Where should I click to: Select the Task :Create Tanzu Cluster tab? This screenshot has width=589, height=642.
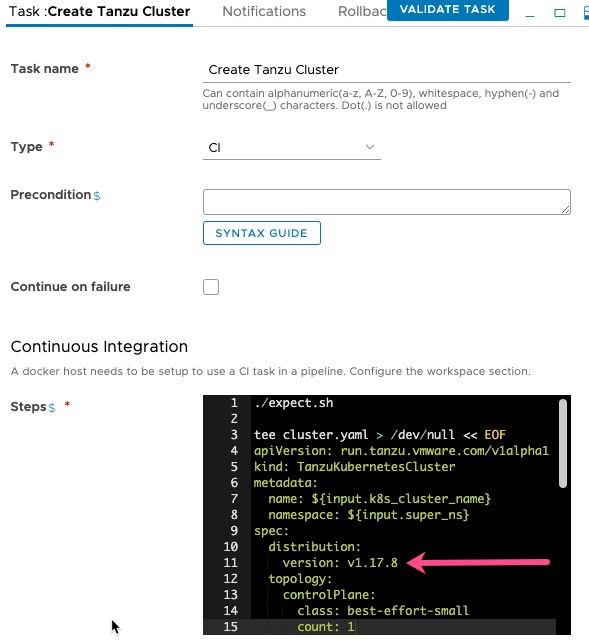click(x=99, y=11)
